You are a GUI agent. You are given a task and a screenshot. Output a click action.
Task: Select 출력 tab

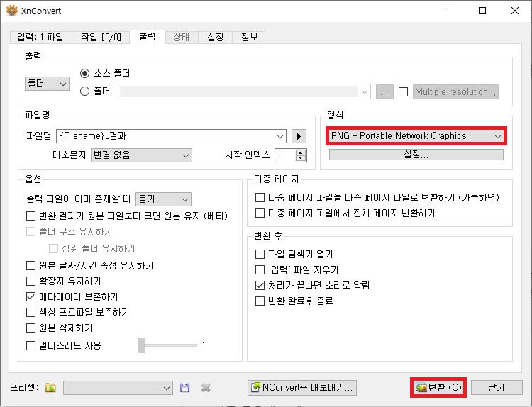tap(148, 36)
